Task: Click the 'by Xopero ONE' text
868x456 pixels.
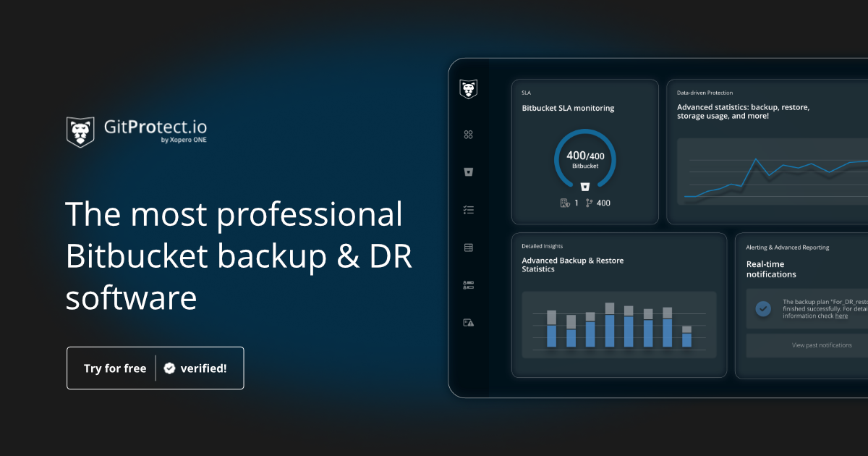Action: 184,140
